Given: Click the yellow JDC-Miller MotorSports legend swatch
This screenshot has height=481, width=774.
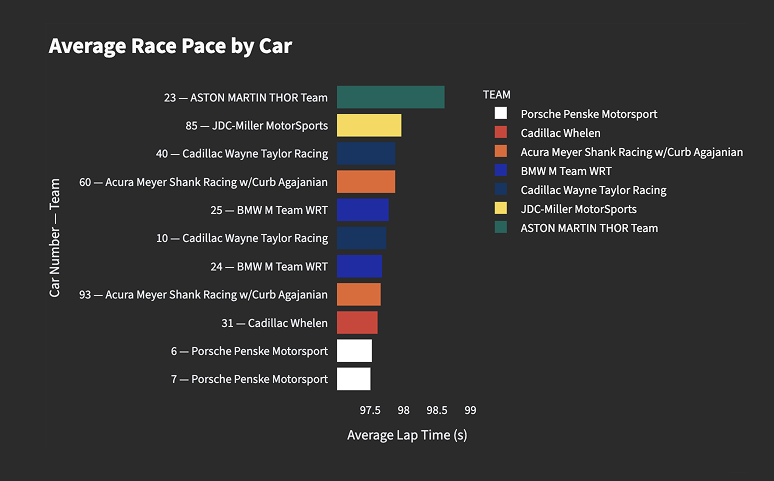Looking at the screenshot, I should (501, 209).
